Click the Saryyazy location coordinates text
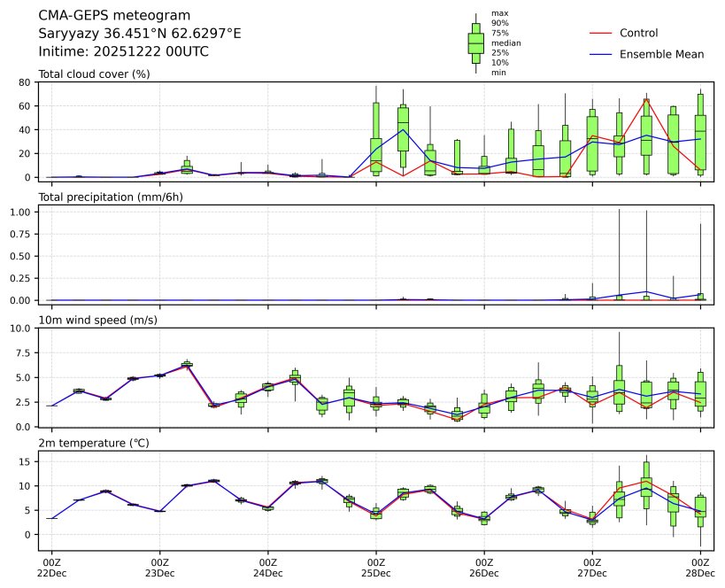Viewport: 725px width, 588px height. pyautogui.click(x=139, y=34)
